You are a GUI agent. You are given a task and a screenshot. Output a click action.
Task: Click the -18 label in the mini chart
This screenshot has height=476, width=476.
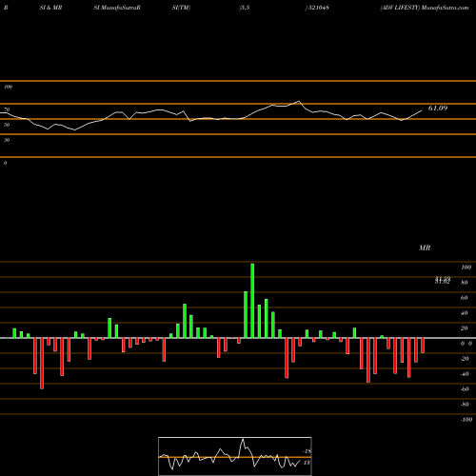(307, 451)
